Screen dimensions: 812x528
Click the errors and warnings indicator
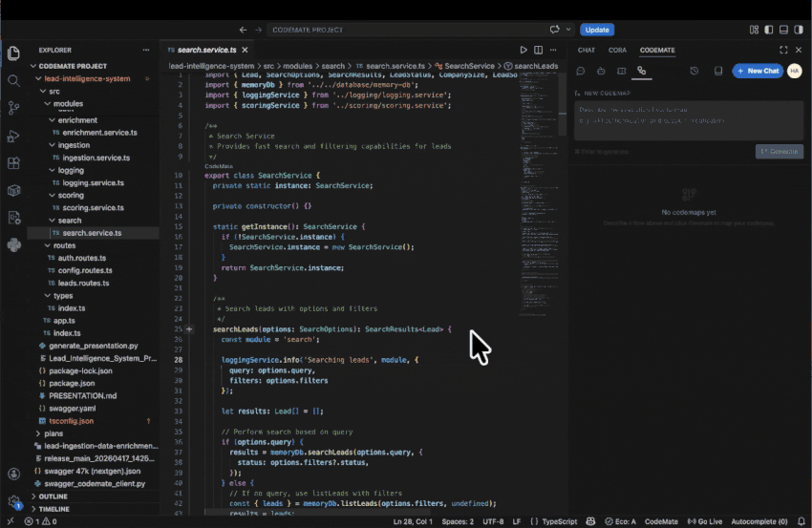tap(41, 521)
